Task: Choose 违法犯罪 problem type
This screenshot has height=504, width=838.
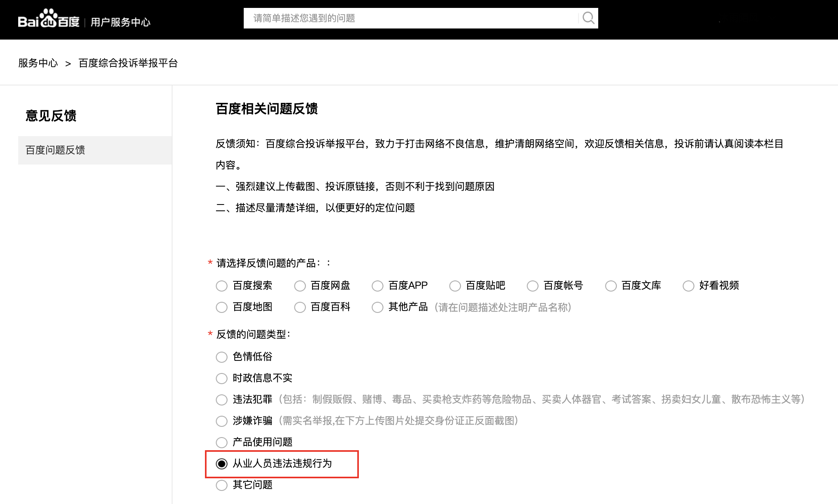Action: (x=222, y=400)
